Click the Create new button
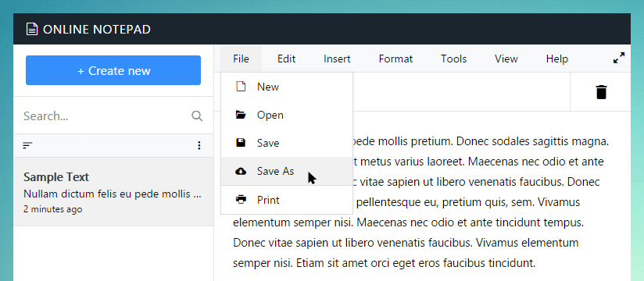This screenshot has width=644, height=281. (113, 70)
